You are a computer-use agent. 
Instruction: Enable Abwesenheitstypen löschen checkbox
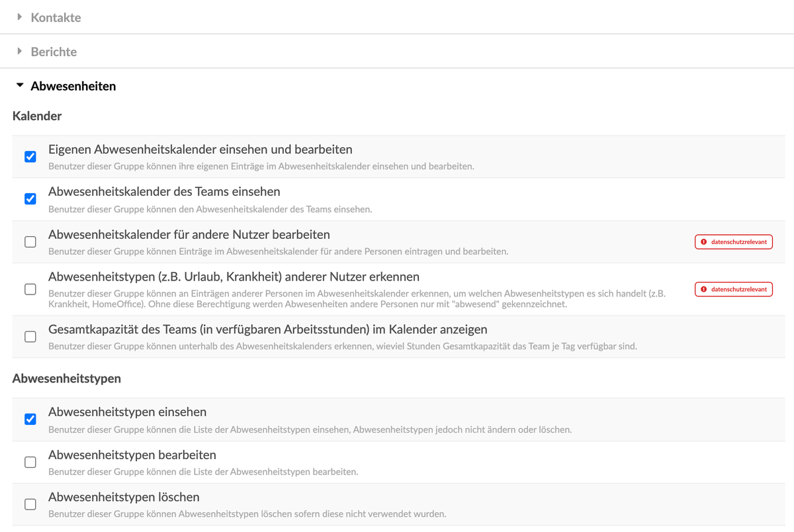click(x=30, y=504)
